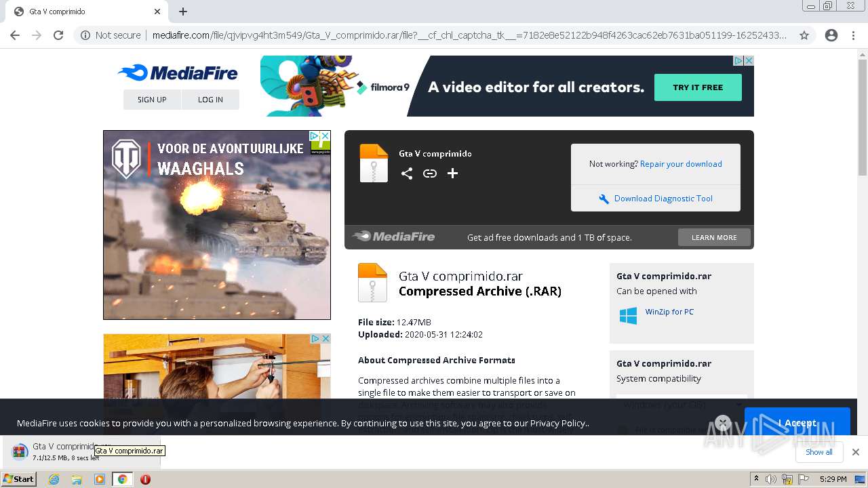Click the orange archive file icon in header

(374, 163)
